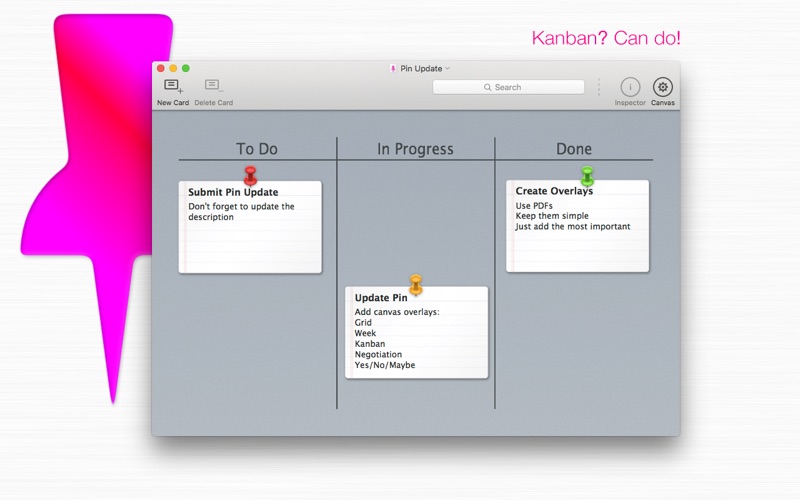Zoom window with green button

[186, 68]
